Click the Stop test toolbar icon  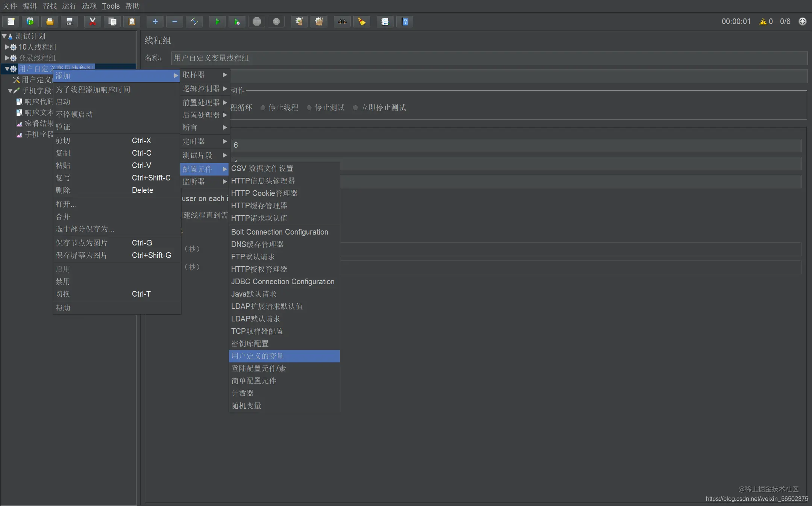click(257, 21)
